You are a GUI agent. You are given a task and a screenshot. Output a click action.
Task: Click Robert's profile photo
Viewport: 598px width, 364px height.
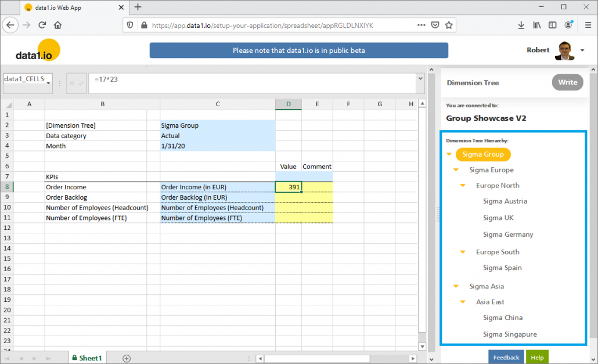point(564,51)
